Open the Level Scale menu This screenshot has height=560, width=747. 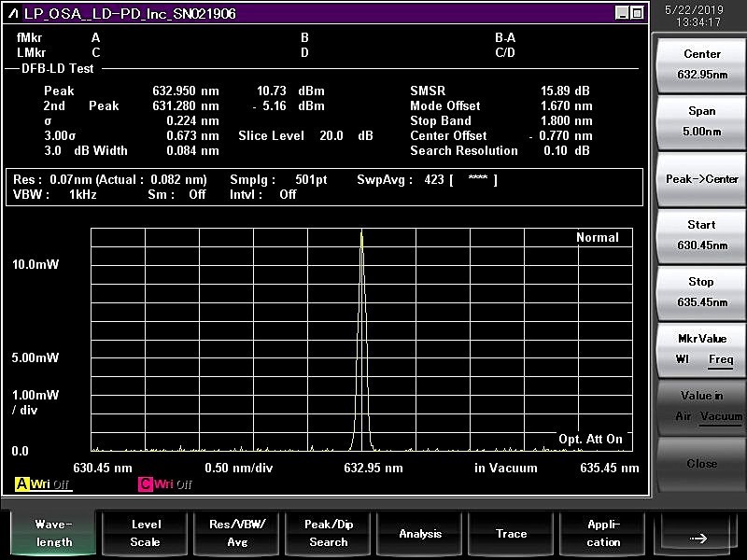click(144, 533)
